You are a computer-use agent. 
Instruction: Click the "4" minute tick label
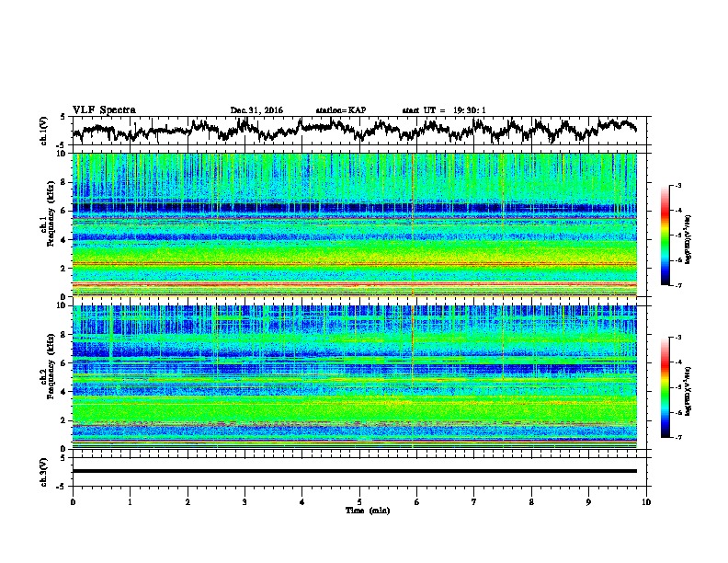(x=302, y=502)
